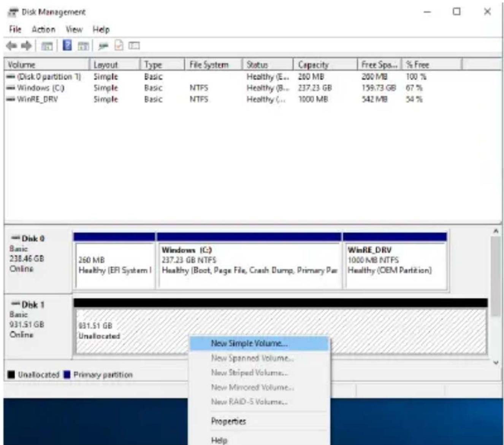Click the 237.23 GB capacity cell
The width and height of the screenshot is (504, 445).
315,88
